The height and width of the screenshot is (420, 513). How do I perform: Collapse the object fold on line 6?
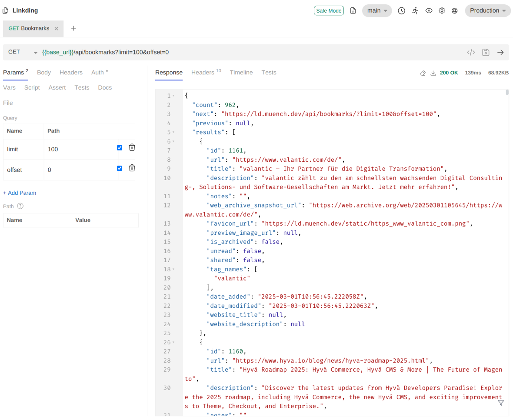(x=173, y=142)
